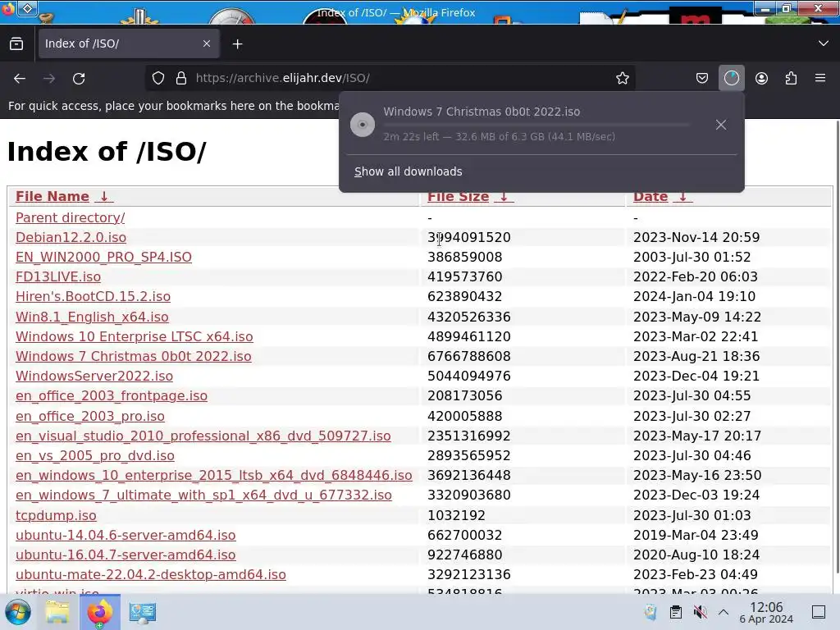The image size is (840, 630).
Task: Download Hiren's.BootCD.15.2.iso
Action: point(93,297)
